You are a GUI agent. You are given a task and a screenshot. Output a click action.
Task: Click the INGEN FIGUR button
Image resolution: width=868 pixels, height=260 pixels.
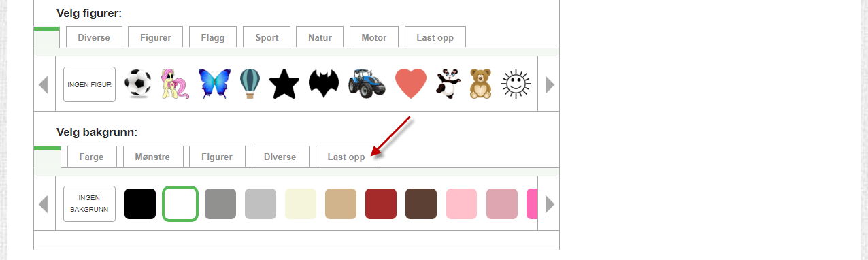pyautogui.click(x=89, y=84)
